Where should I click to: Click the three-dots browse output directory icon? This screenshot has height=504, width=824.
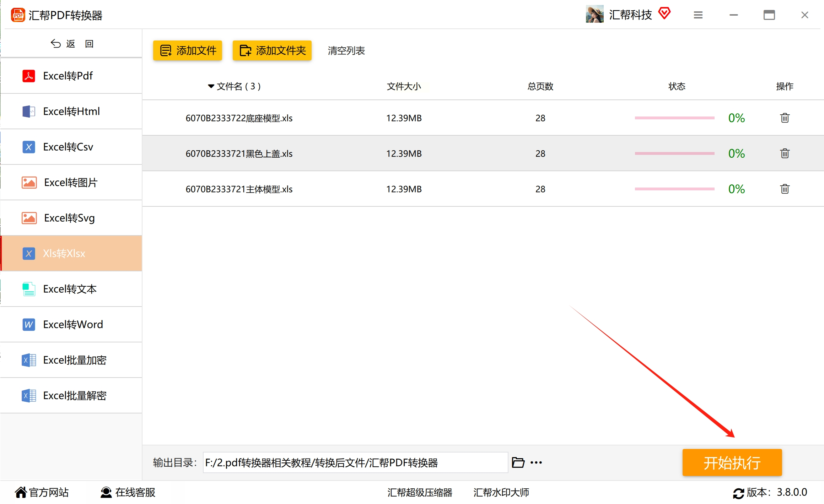pos(536,462)
